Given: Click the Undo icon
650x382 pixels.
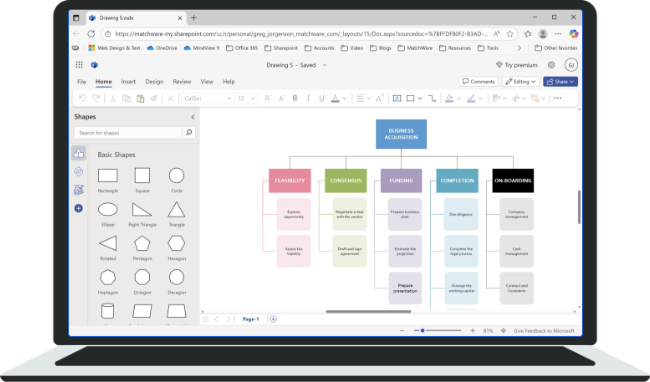Looking at the screenshot, I should pos(82,98).
